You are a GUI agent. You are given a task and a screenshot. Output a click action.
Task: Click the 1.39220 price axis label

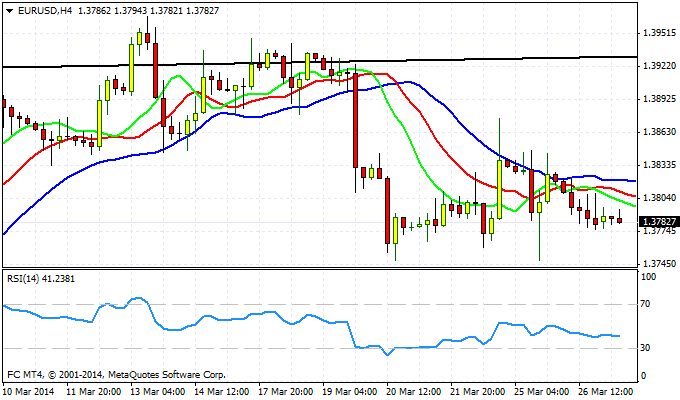[x=660, y=66]
